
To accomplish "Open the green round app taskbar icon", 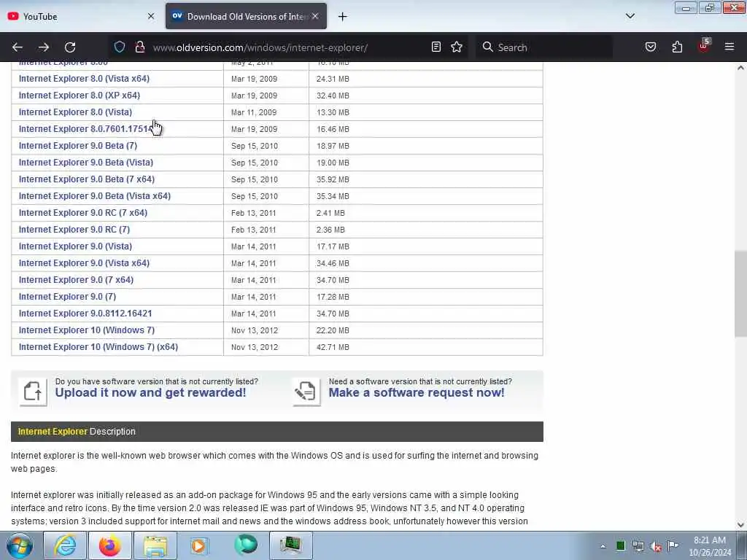I will point(246,545).
